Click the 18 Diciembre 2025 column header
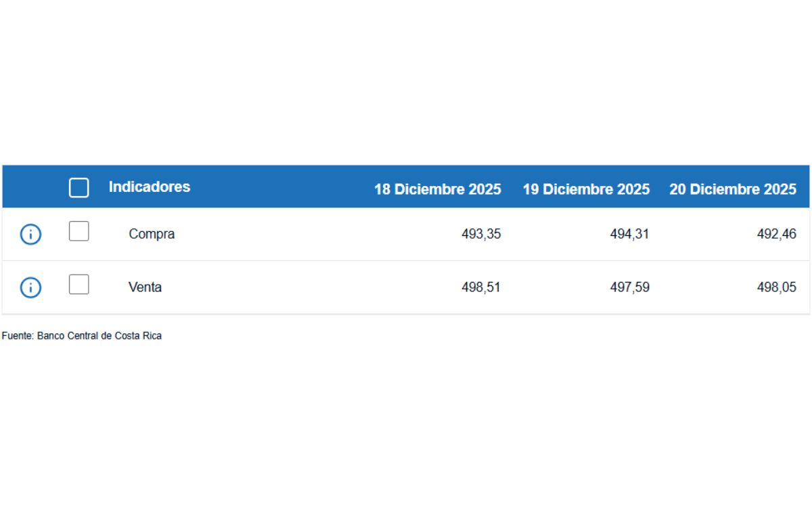Screen dimensions: 812x505 coord(437,189)
